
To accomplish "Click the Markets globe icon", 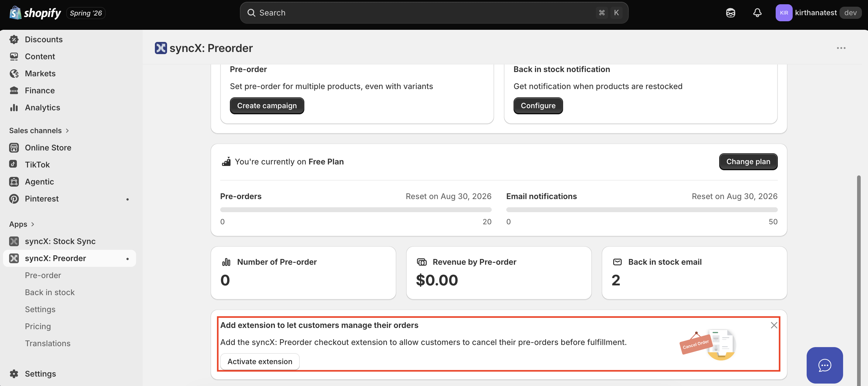I will pos(14,74).
